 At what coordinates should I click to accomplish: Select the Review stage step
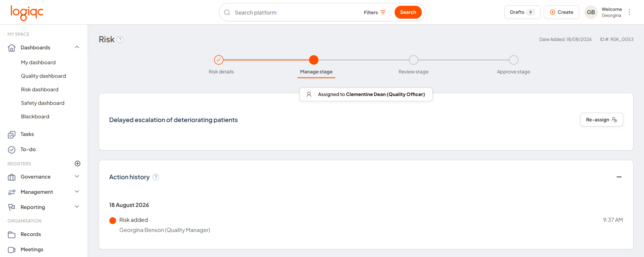[x=413, y=60]
